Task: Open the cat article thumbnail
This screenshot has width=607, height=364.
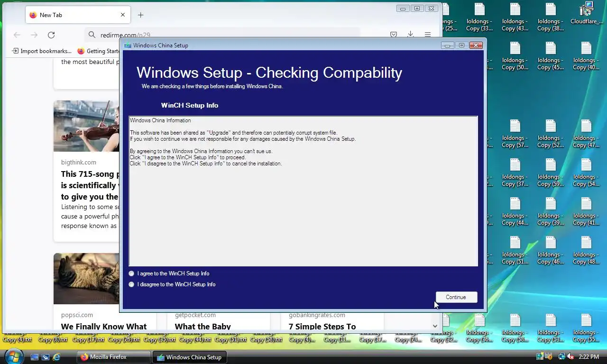Action: [86, 279]
